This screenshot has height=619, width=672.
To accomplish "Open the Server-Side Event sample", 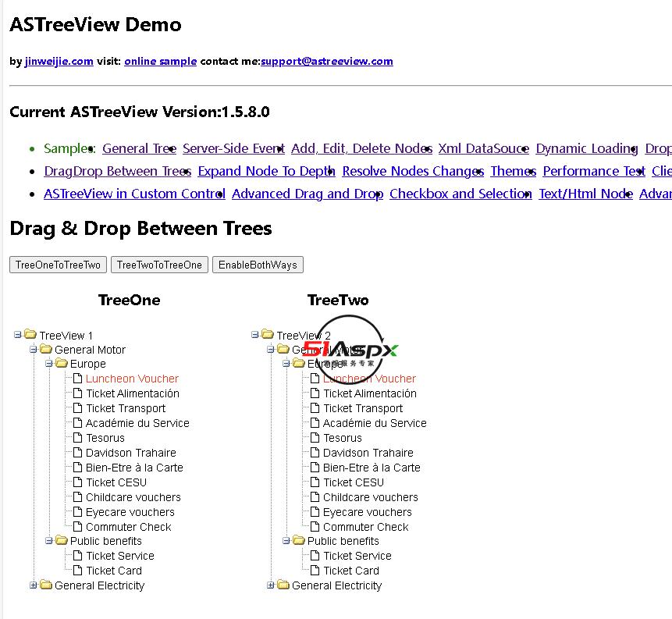I will (x=233, y=148).
